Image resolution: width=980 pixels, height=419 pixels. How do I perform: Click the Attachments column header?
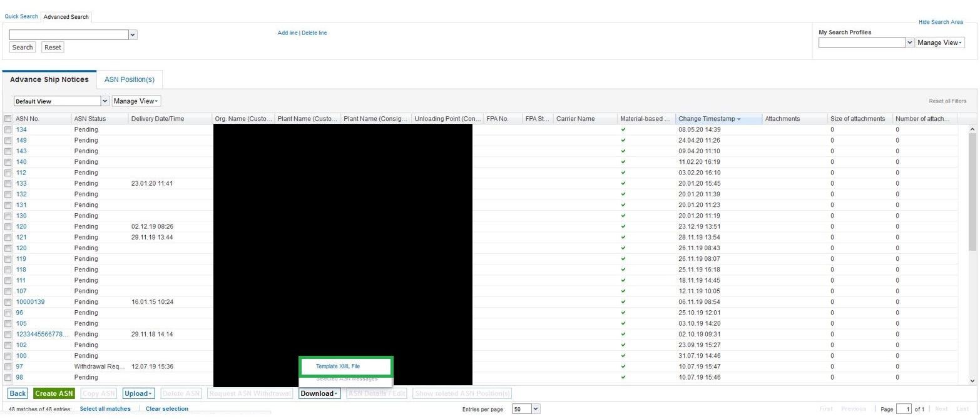click(795, 119)
